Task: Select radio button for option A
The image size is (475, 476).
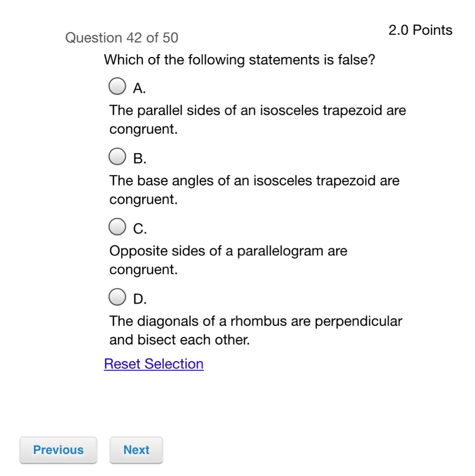Action: [x=117, y=86]
